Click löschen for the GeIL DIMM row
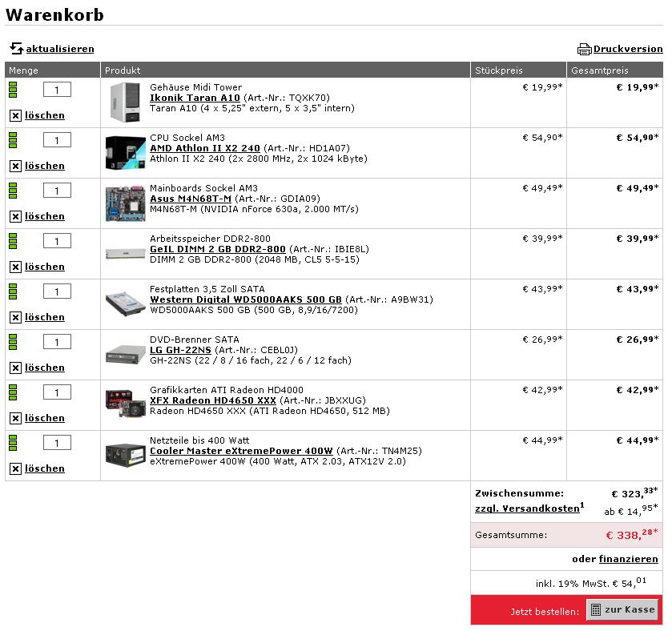Image resolution: width=672 pixels, height=631 pixels. 45,267
